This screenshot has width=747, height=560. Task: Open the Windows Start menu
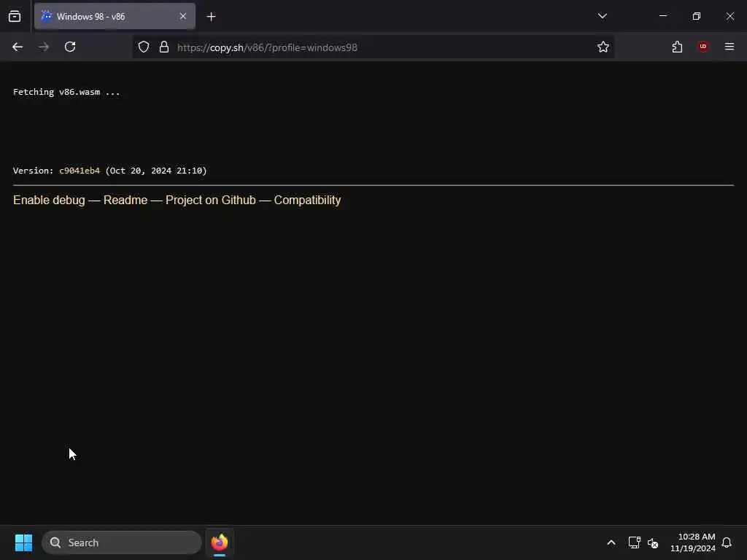pyautogui.click(x=23, y=542)
